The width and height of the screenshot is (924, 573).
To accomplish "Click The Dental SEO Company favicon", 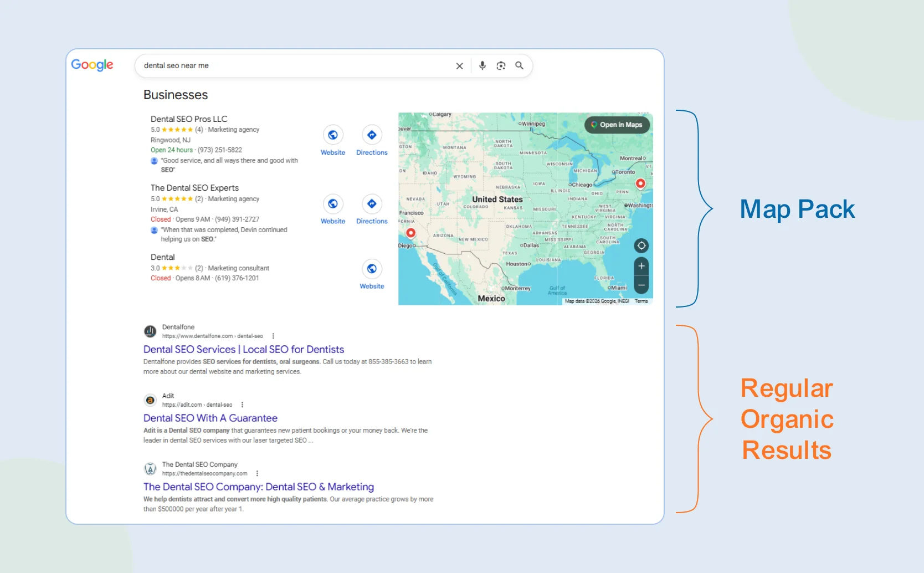I will pos(150,469).
